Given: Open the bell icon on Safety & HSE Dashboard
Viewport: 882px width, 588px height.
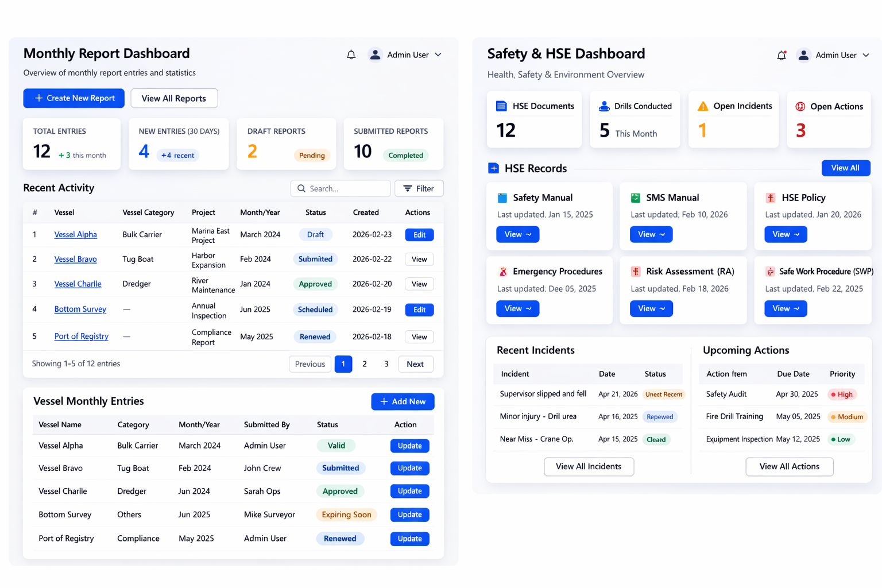Looking at the screenshot, I should (x=781, y=55).
